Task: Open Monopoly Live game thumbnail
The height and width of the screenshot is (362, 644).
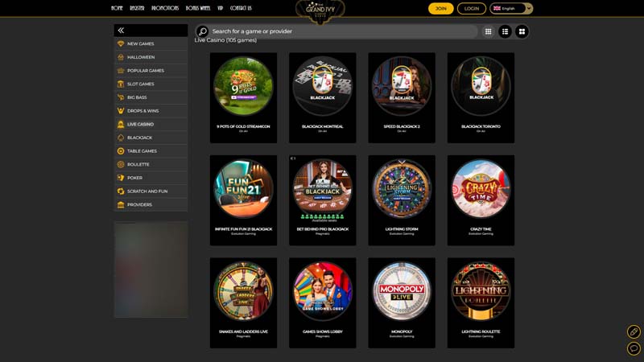Action: pos(402,291)
